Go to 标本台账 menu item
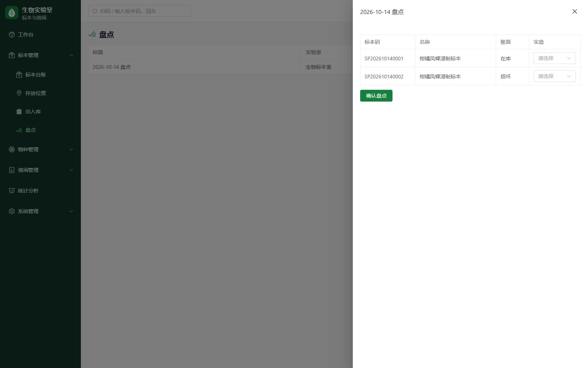 click(x=40, y=75)
